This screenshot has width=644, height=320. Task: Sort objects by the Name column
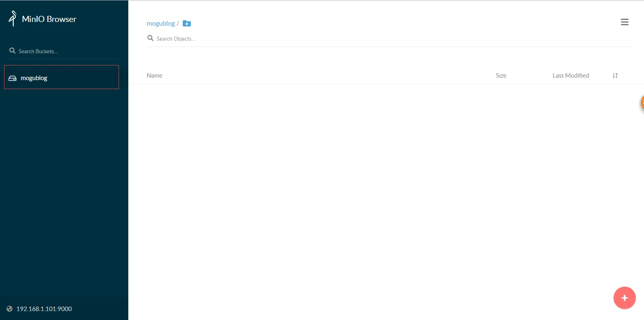coord(154,76)
